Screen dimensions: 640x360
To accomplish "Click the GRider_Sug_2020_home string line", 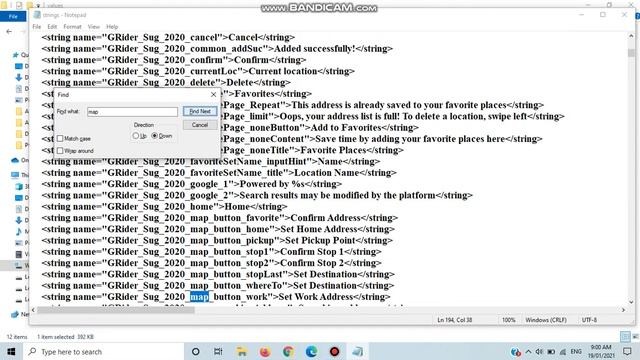I will point(164,207).
